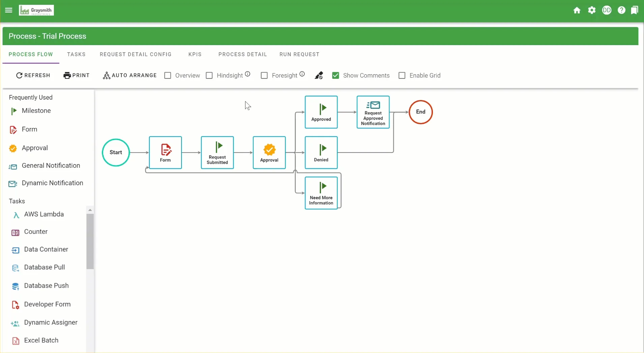Go to the home page icon
644x353 pixels.
(577, 10)
